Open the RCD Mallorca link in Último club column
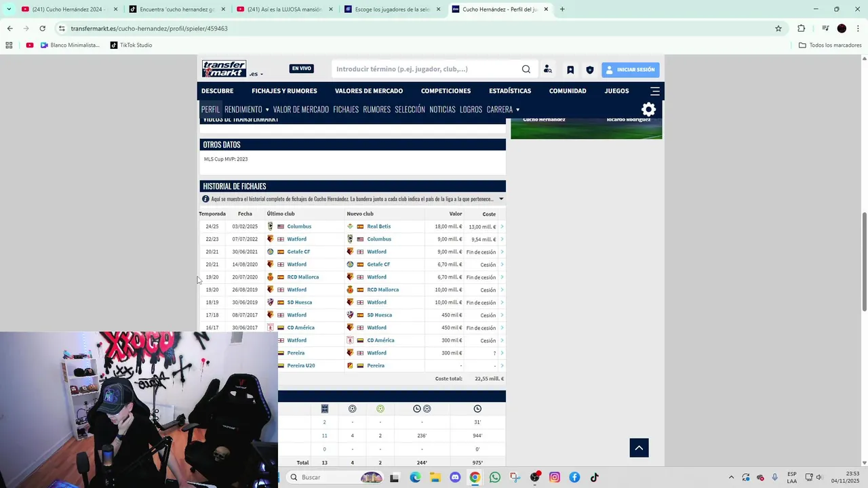 coord(302,277)
